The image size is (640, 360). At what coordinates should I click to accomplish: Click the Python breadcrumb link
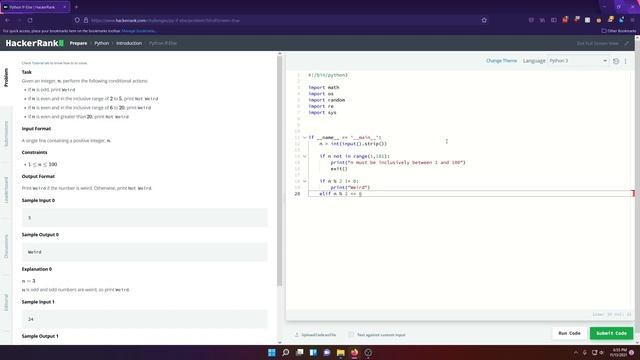click(102, 43)
